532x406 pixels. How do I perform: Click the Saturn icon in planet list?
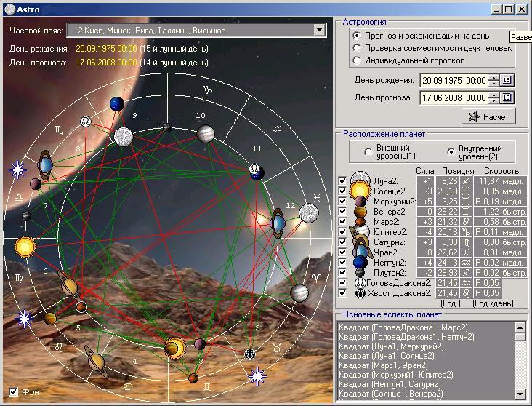click(361, 242)
